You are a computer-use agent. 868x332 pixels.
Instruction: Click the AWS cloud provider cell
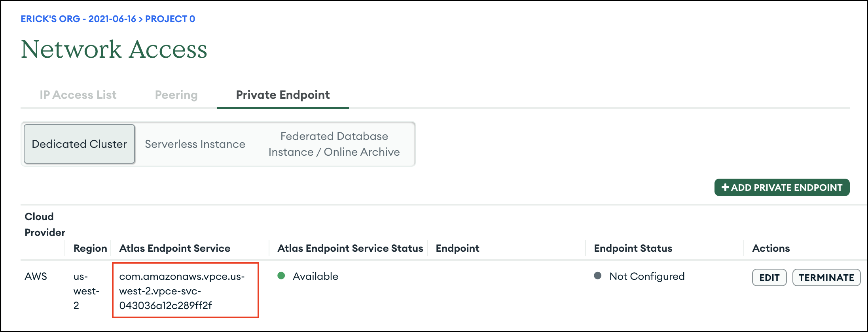point(36,276)
